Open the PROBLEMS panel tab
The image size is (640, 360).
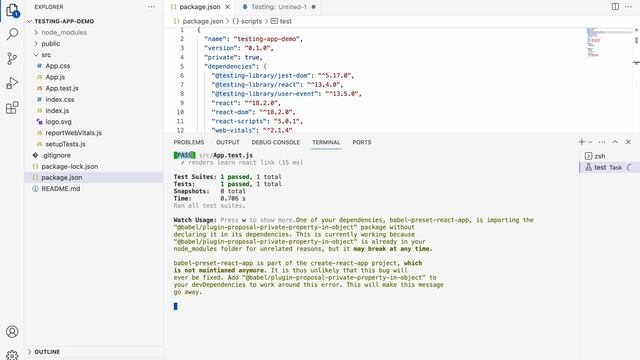pyautogui.click(x=189, y=142)
